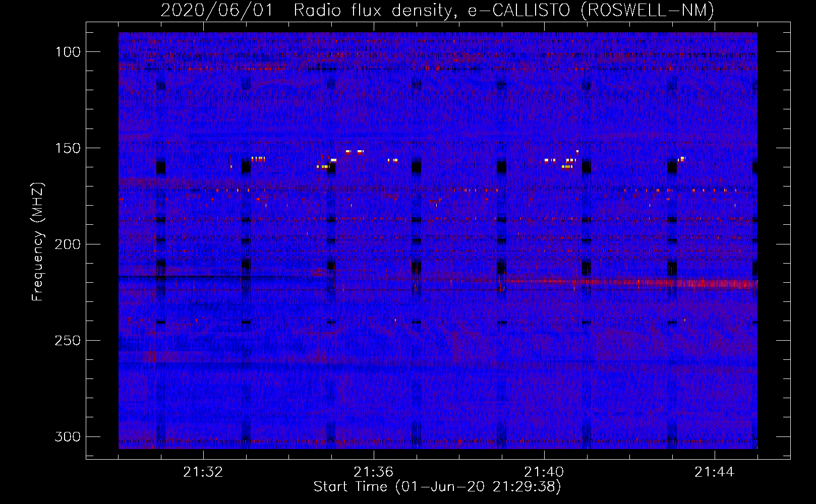Click the 250 frequency tick label
The image size is (816, 504).
[x=68, y=341]
